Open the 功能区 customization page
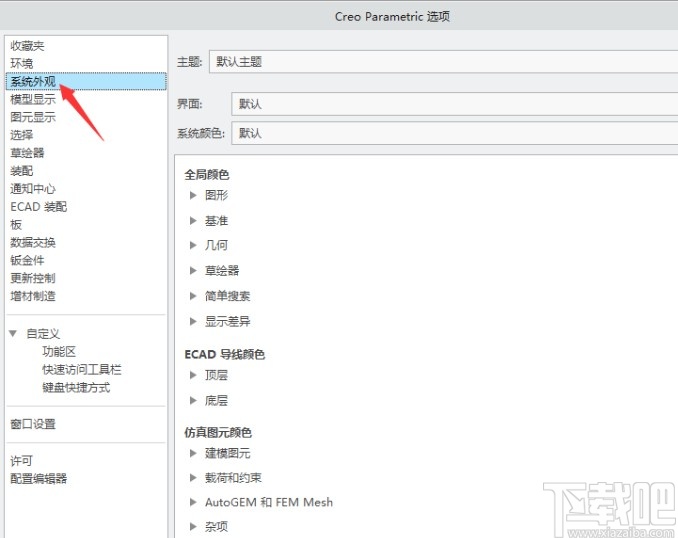 click(59, 351)
